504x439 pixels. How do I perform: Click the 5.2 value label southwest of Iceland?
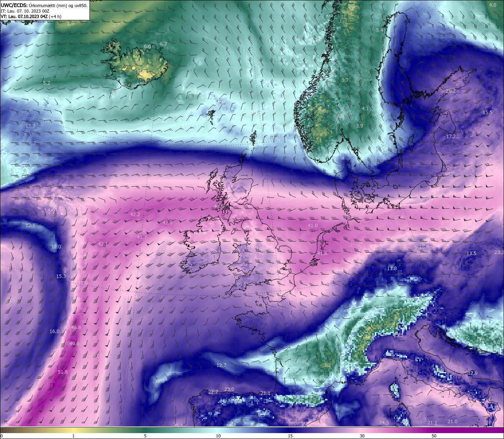[x=46, y=83]
